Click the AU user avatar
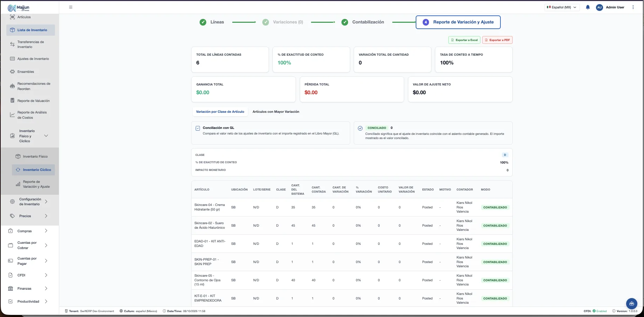 pos(599,7)
